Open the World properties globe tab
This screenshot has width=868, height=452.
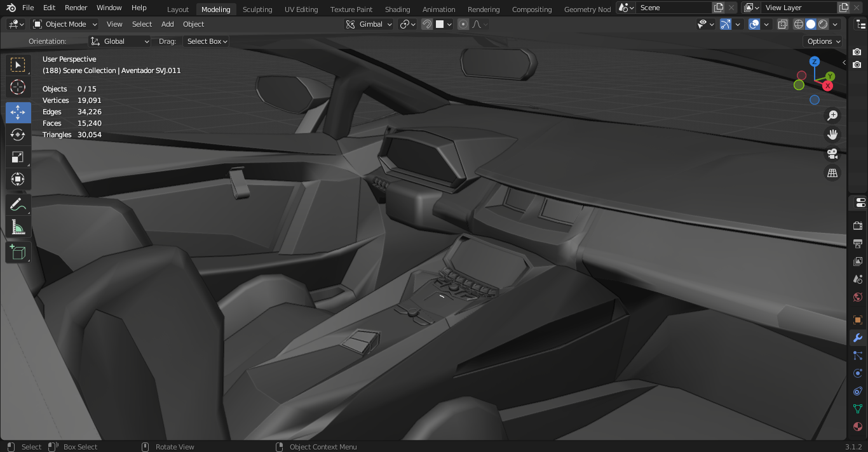(858, 297)
